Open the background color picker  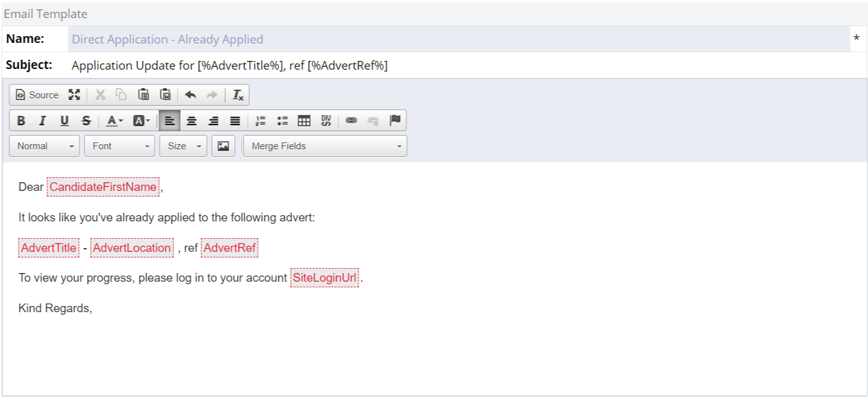coord(142,121)
